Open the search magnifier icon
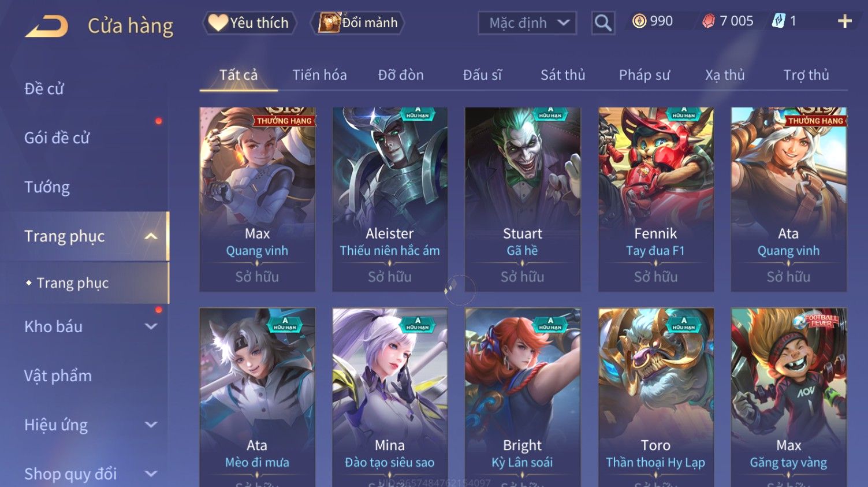The height and width of the screenshot is (487, 868). coord(603,23)
